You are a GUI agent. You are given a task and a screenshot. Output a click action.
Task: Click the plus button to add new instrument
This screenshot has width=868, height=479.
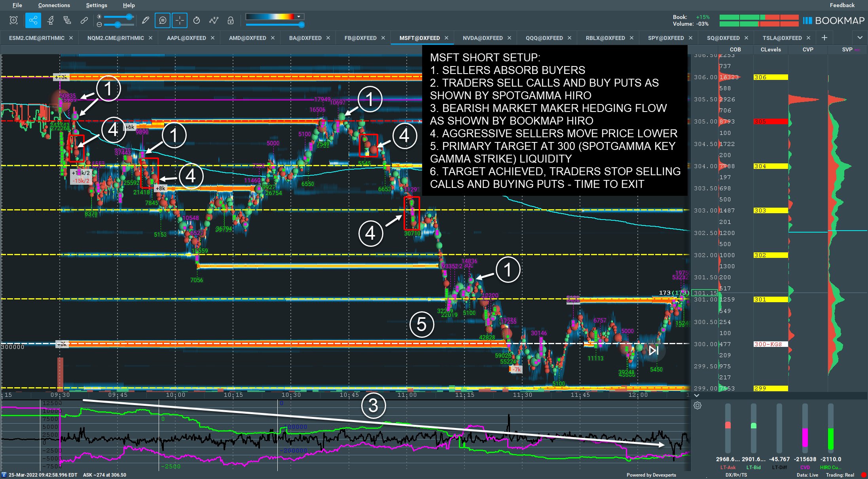[824, 38]
